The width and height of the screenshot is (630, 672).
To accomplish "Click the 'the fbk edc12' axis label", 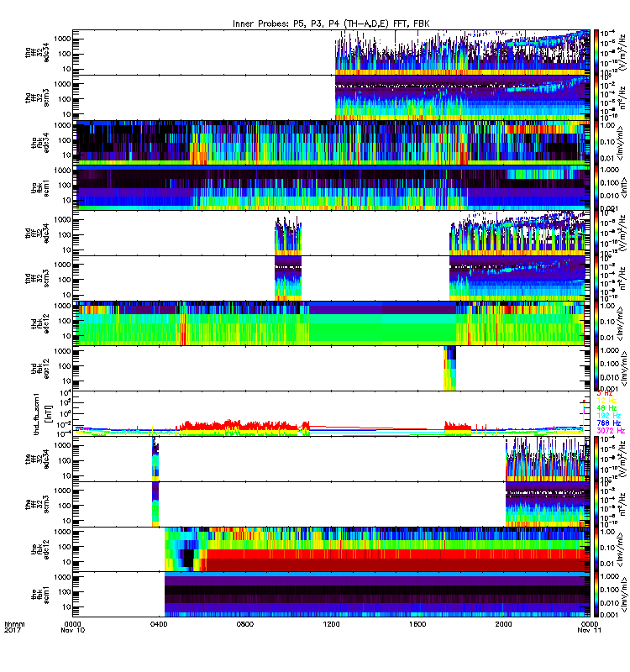I will coord(40,549).
